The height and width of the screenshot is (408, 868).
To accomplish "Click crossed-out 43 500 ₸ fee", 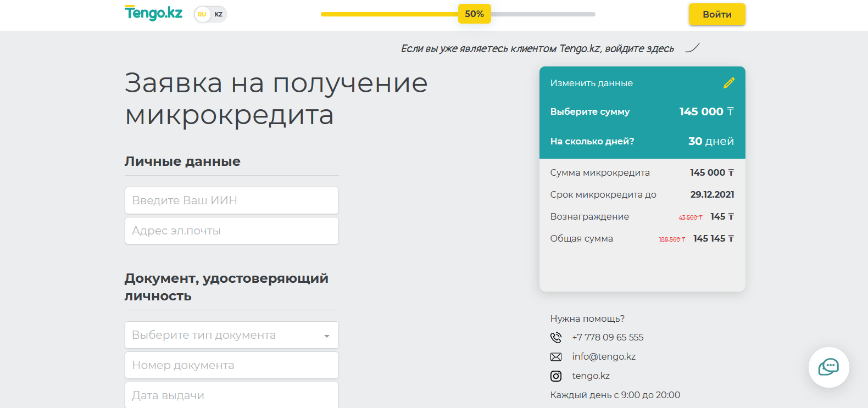I will tap(691, 217).
